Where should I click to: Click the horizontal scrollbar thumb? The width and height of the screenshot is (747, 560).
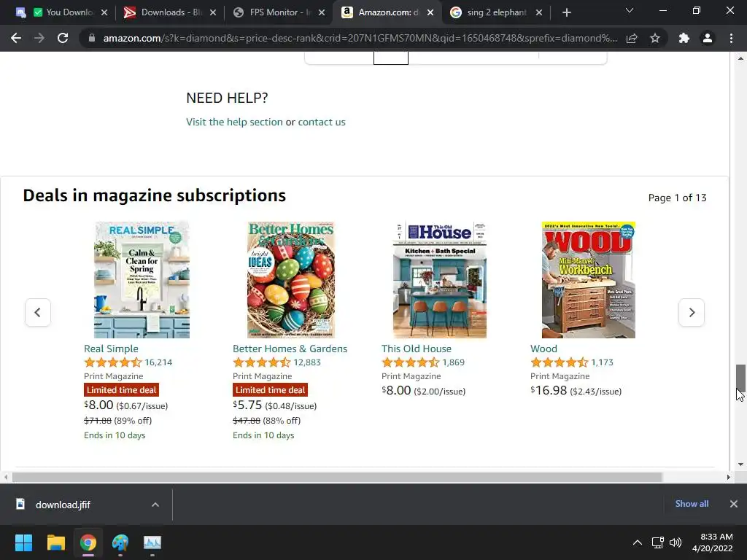(337, 477)
